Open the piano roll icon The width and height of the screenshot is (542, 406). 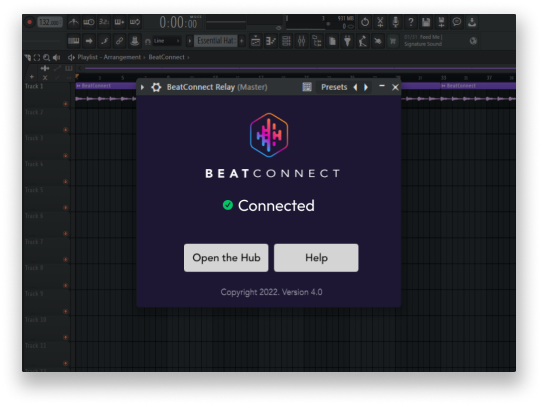271,41
